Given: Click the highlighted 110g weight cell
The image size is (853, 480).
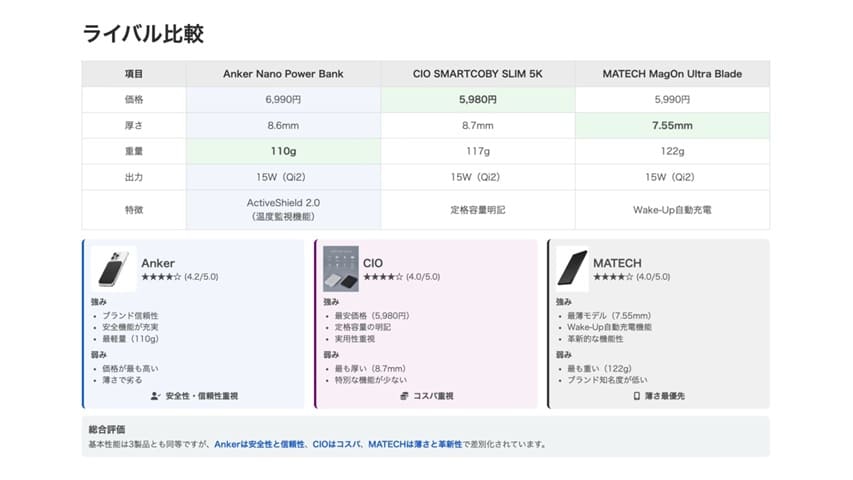Looking at the screenshot, I should pyautogui.click(x=282, y=152).
